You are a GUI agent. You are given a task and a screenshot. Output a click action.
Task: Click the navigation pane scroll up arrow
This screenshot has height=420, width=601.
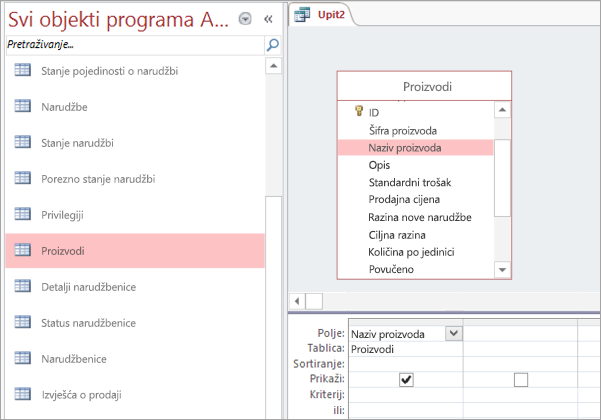coord(273,66)
